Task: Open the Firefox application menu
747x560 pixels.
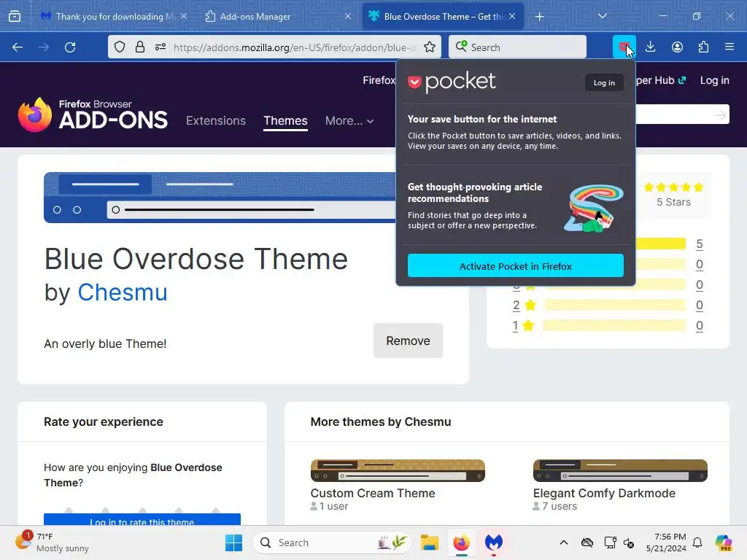Action: pos(729,47)
